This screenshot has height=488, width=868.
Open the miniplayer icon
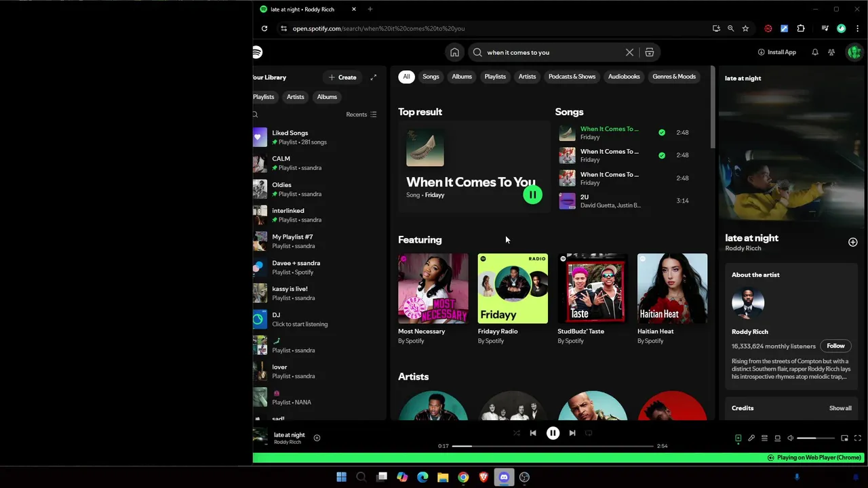(844, 439)
